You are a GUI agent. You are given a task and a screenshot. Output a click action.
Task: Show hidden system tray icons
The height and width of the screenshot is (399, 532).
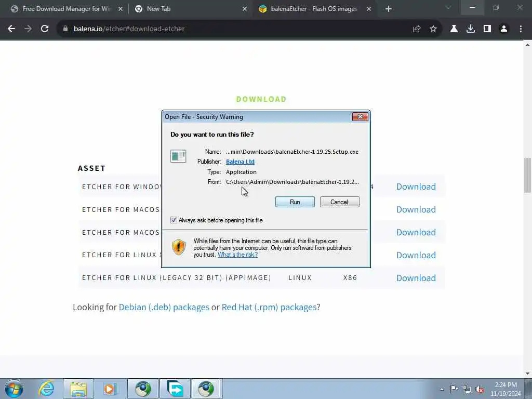coord(442,389)
